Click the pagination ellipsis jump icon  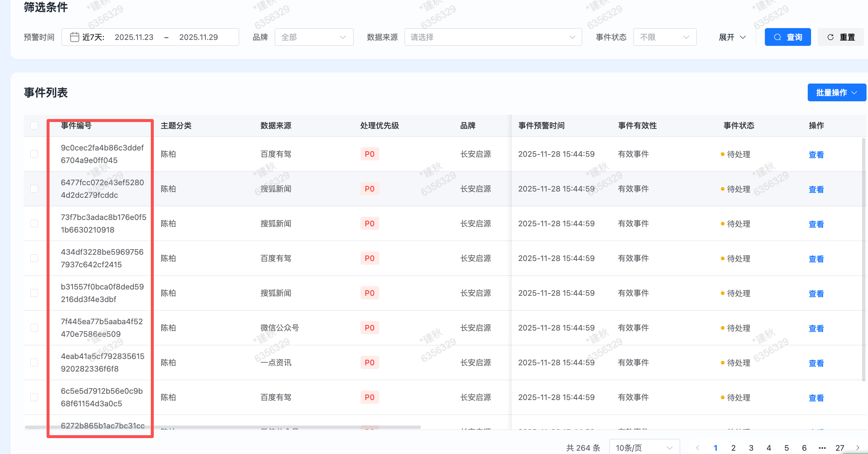coord(822,448)
